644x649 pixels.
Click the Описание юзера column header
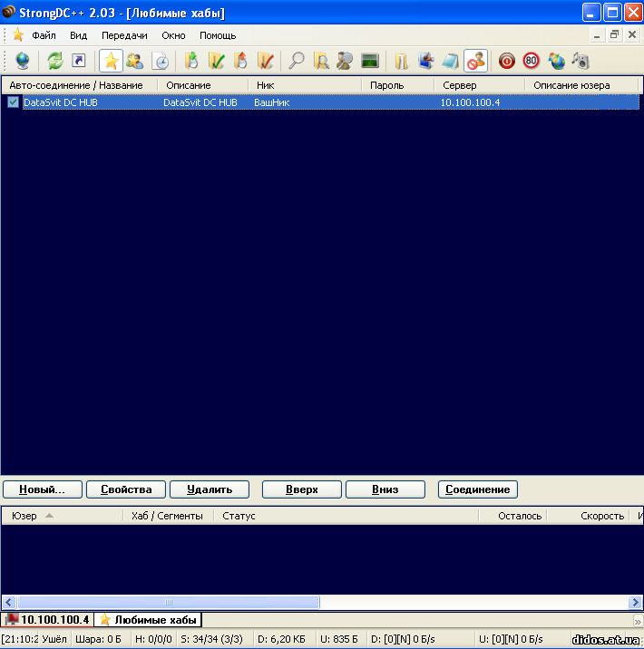[x=581, y=85]
